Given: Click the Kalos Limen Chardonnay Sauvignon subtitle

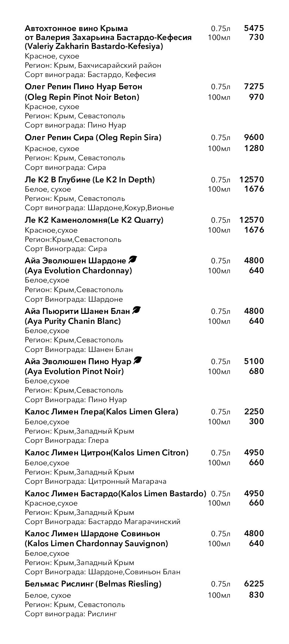Looking at the screenshot, I should tap(96, 543).
